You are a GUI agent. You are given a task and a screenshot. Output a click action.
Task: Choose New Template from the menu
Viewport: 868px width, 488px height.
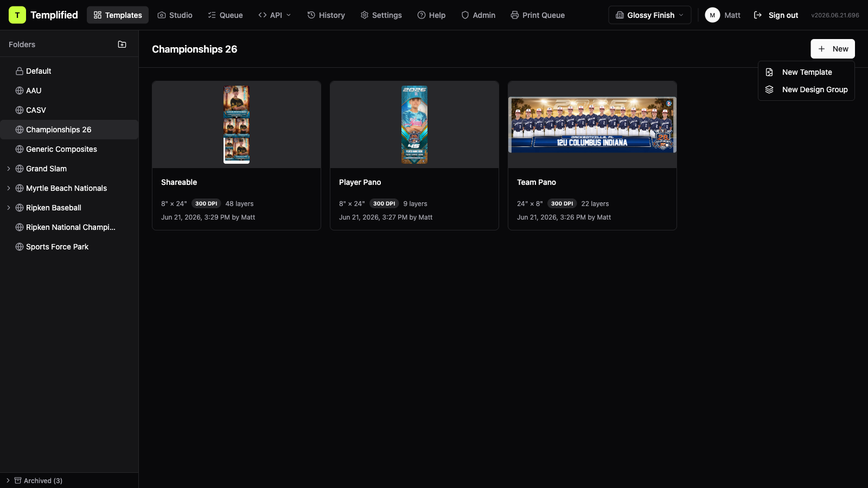tap(806, 72)
